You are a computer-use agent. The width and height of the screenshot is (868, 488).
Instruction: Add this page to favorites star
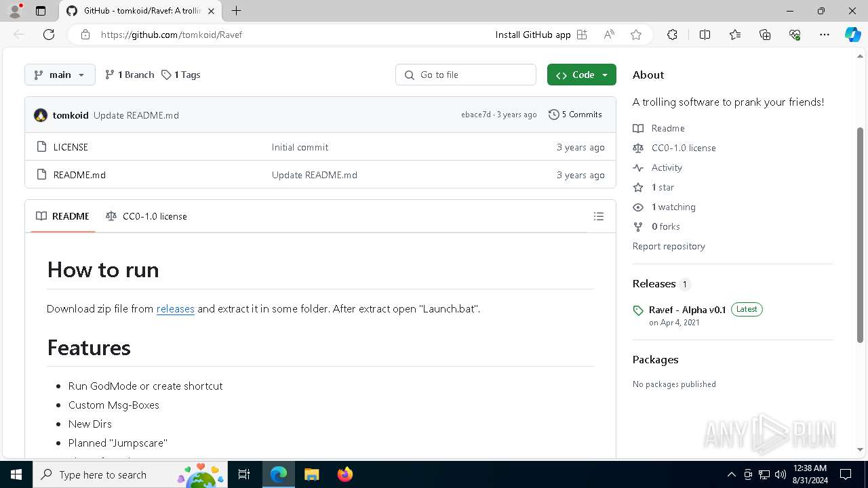(636, 35)
